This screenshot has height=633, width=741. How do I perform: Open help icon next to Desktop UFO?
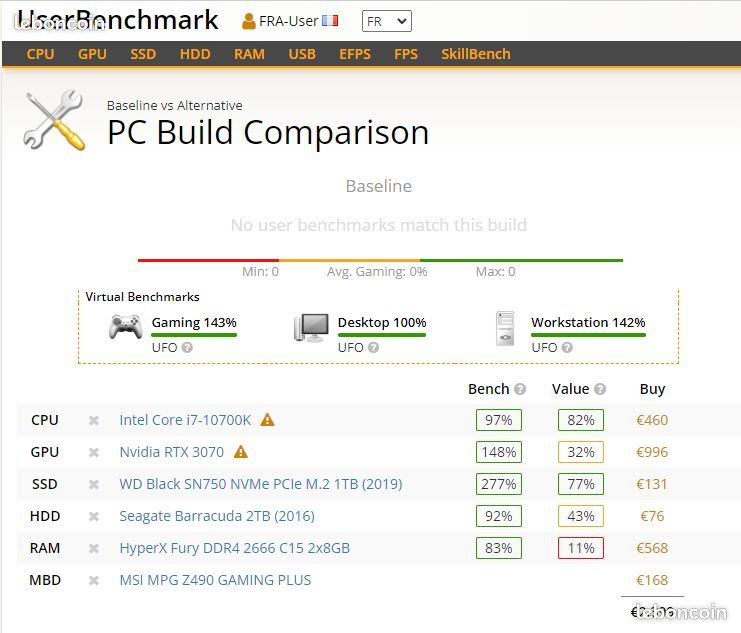[373, 347]
